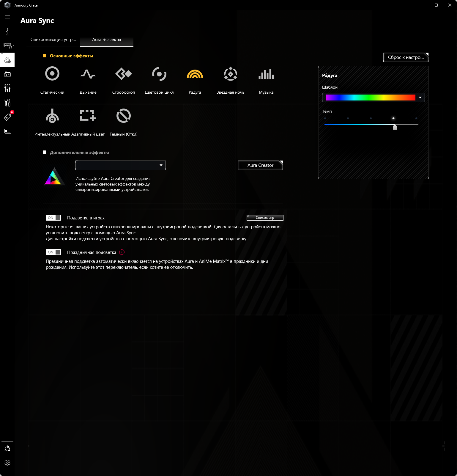Open the User Center icon
This screenshot has height=476, width=457.
pos(7,448)
